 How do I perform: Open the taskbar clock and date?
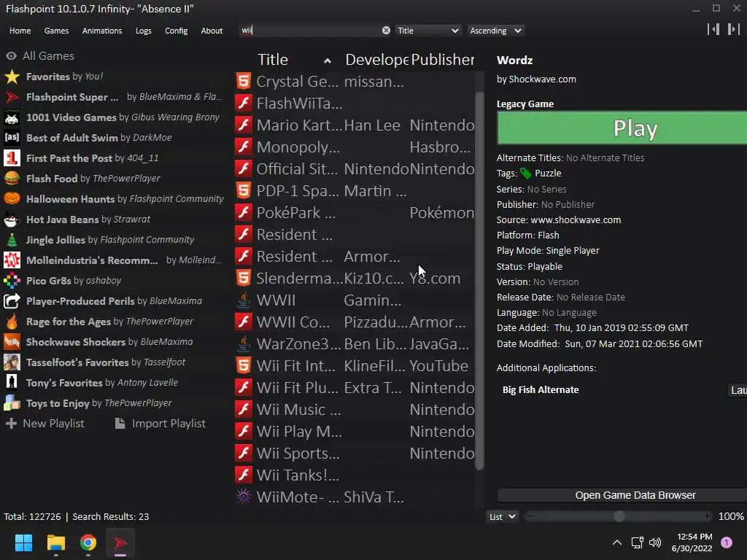[x=692, y=542]
